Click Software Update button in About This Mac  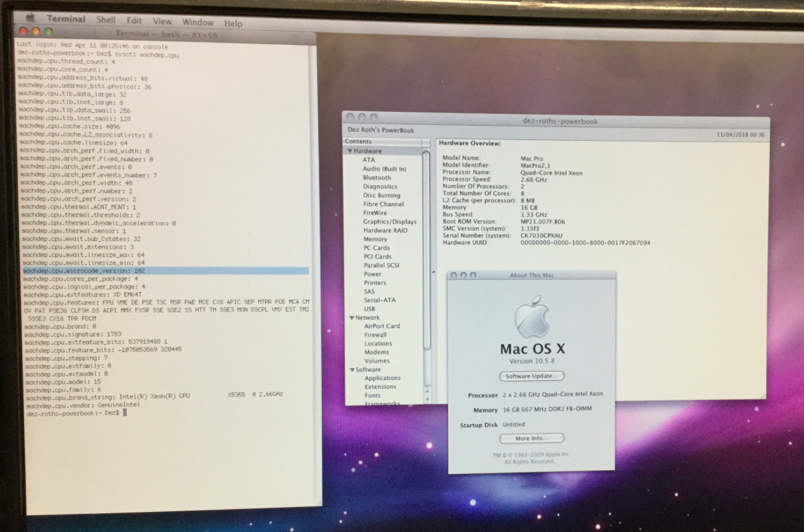pyautogui.click(x=531, y=376)
